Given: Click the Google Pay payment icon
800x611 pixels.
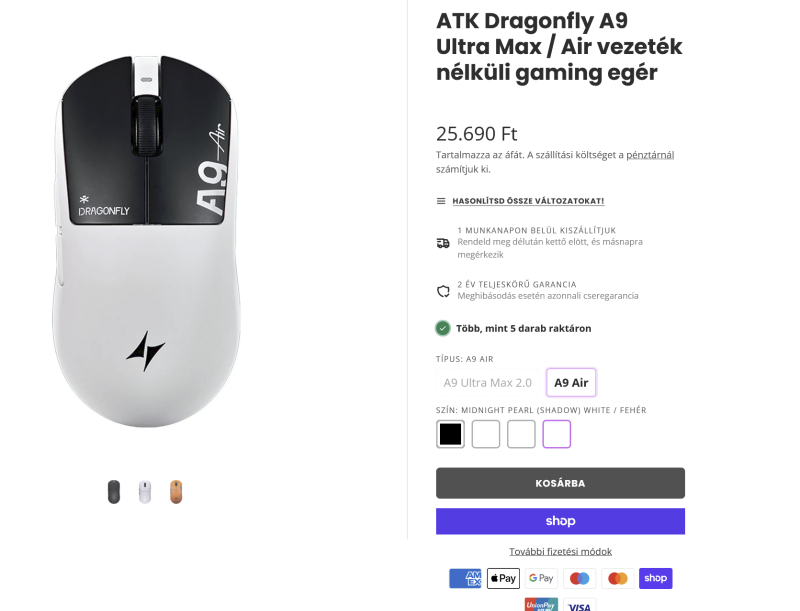Looking at the screenshot, I should click(541, 578).
